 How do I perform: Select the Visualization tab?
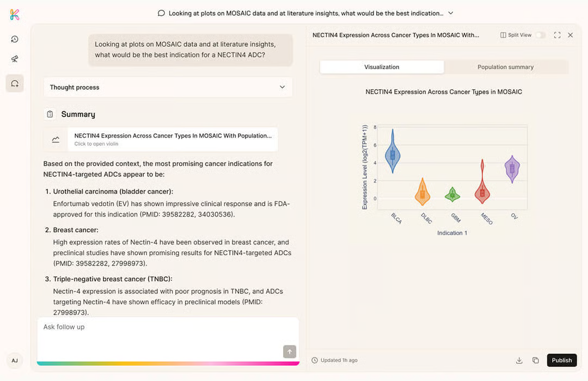click(382, 67)
